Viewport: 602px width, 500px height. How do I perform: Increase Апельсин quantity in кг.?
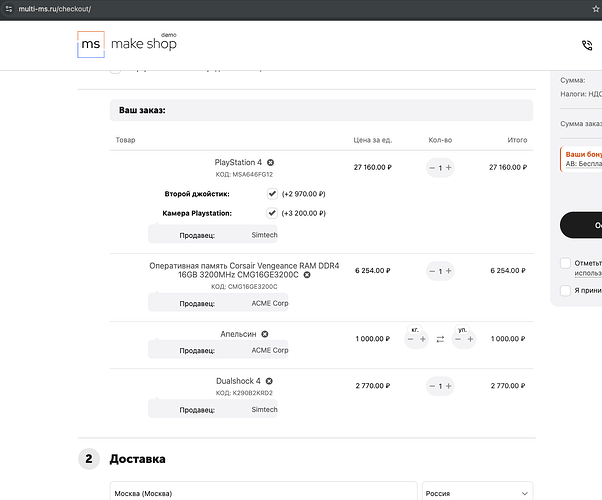(x=423, y=339)
